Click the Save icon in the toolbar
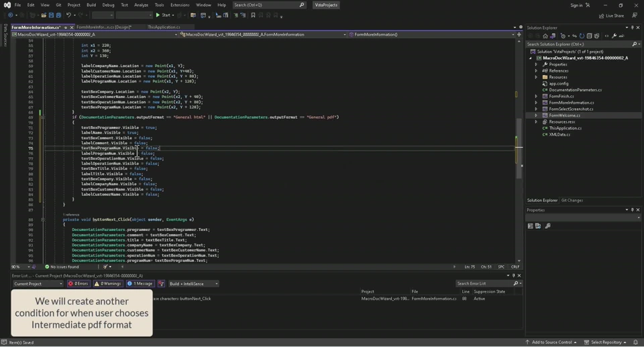The width and height of the screenshot is (644, 347). point(52,15)
